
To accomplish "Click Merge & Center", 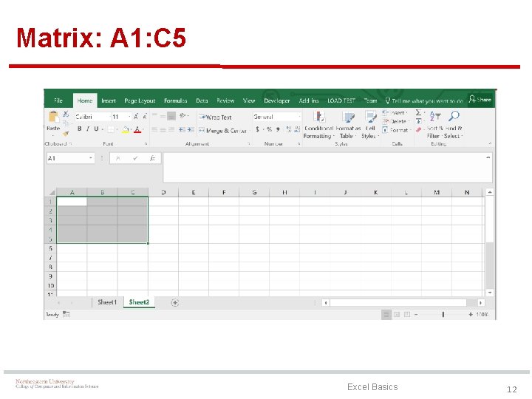I will pos(223,131).
